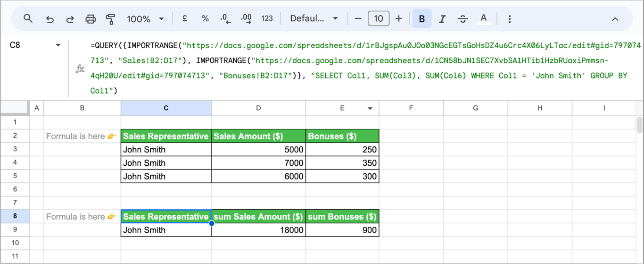Click 'Formula is here' cell in row 2

[82, 136]
